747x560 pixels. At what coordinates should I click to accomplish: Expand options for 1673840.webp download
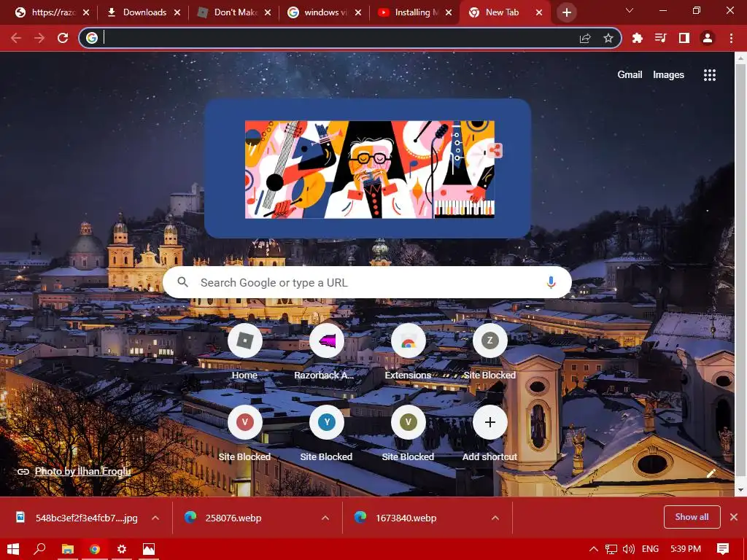495,518
